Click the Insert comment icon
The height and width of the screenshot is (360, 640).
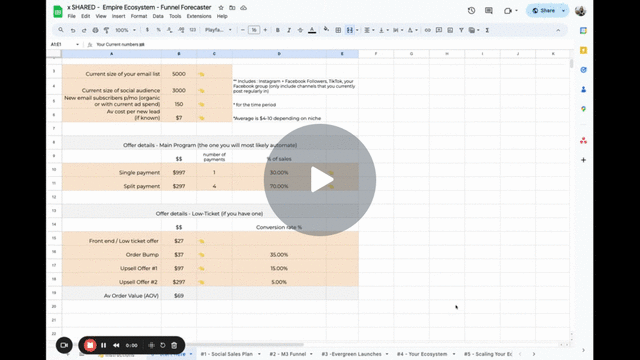point(439,30)
